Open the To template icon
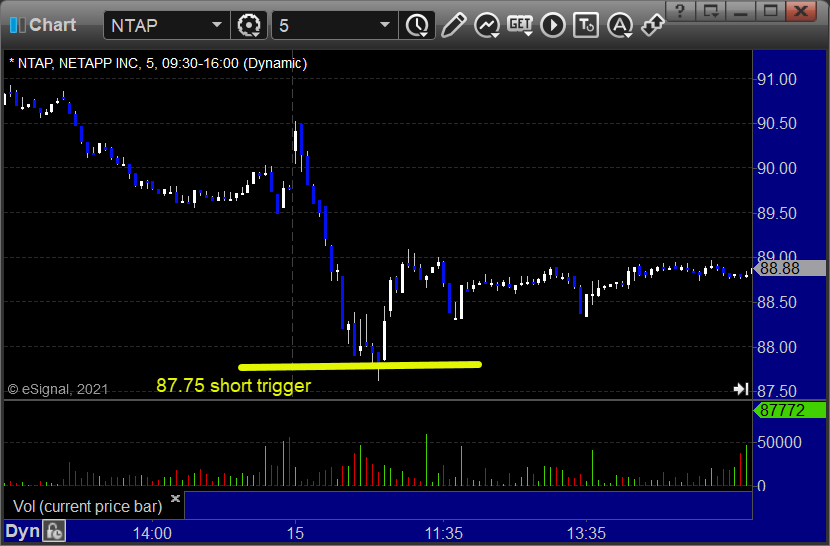 [586, 25]
